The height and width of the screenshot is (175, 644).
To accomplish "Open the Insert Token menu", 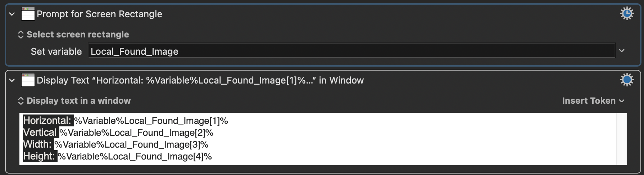I will pyautogui.click(x=593, y=101).
